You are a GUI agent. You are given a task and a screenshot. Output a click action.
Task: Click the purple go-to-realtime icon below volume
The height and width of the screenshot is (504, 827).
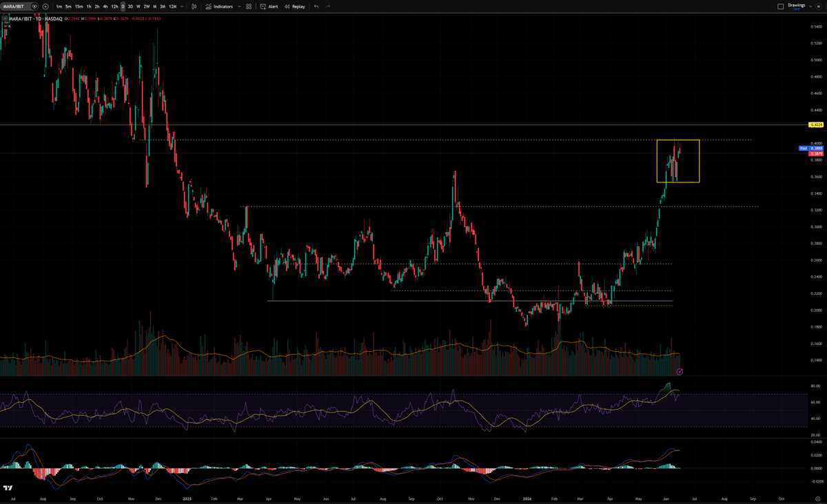(x=680, y=371)
